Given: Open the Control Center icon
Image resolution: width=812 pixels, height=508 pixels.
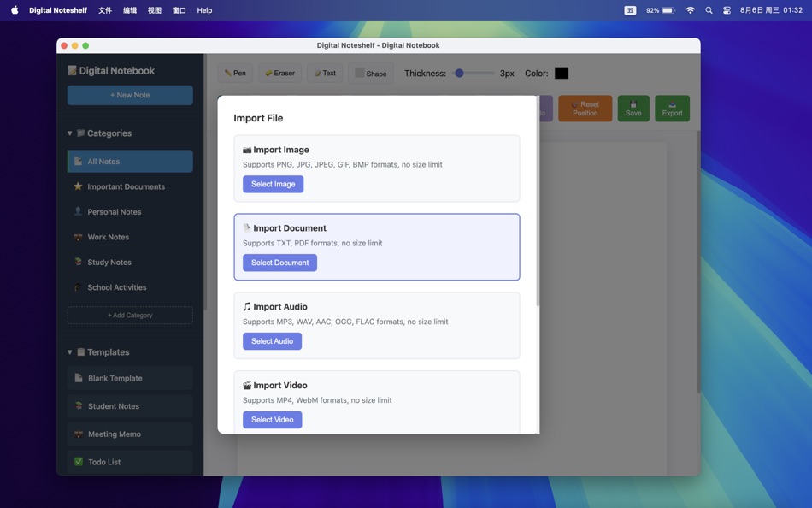Looking at the screenshot, I should (727, 10).
